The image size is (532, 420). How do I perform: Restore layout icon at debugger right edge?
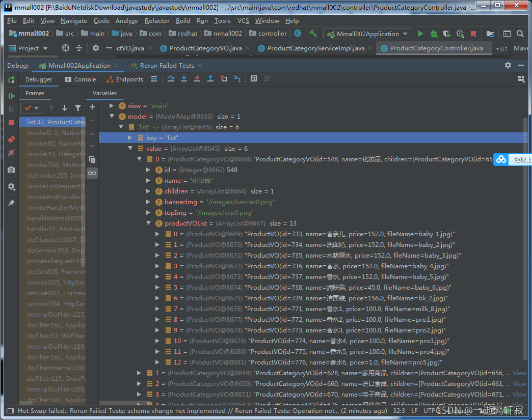[x=521, y=79]
